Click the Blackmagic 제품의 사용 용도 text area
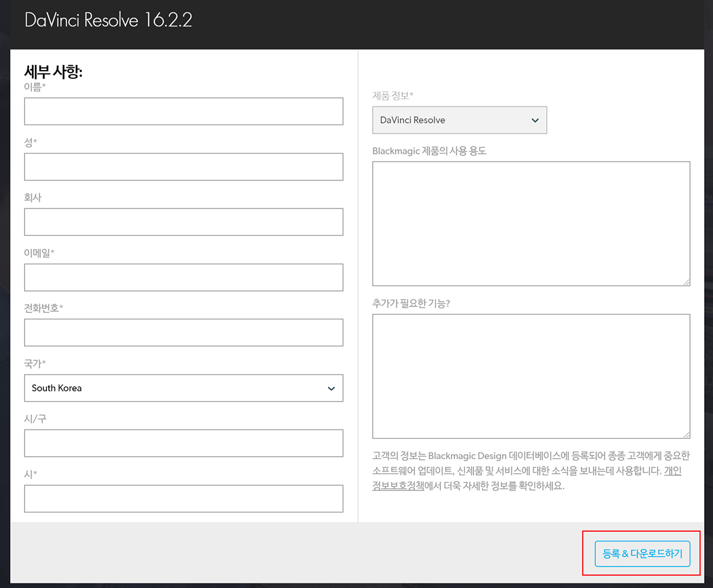The image size is (713, 588). (x=531, y=223)
